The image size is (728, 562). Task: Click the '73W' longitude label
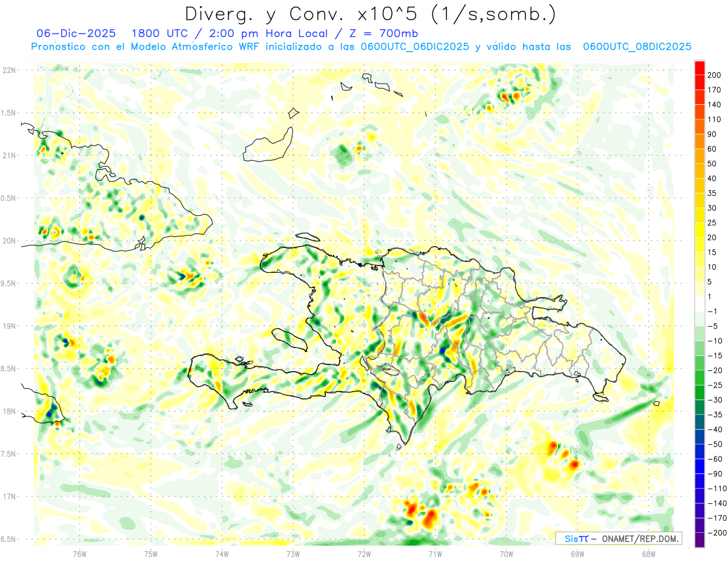293,554
